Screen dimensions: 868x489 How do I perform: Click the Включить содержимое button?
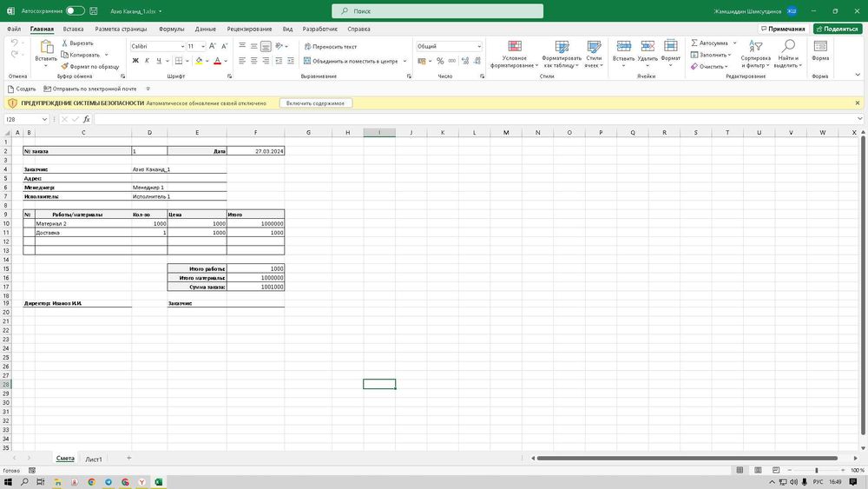[316, 103]
